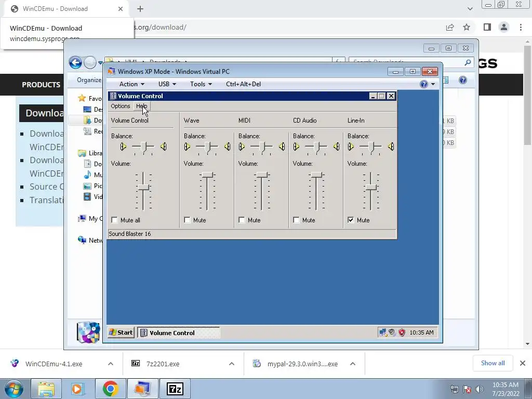Image resolution: width=532 pixels, height=399 pixels.
Task: Open Windows 7 Start orb
Action: 14,389
